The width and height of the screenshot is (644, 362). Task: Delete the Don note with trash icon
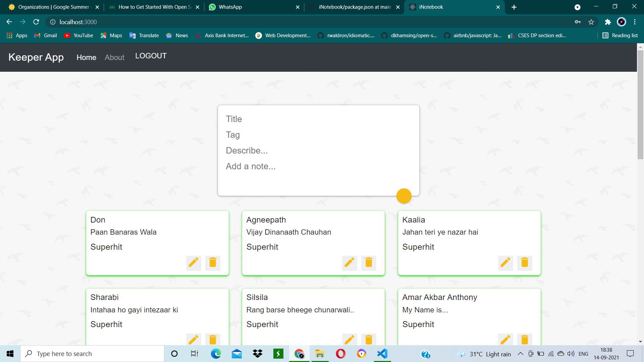(x=213, y=262)
